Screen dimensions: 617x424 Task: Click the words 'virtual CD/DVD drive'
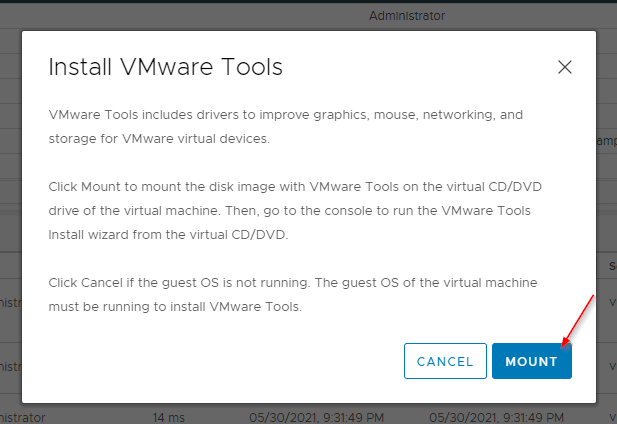[295, 199]
